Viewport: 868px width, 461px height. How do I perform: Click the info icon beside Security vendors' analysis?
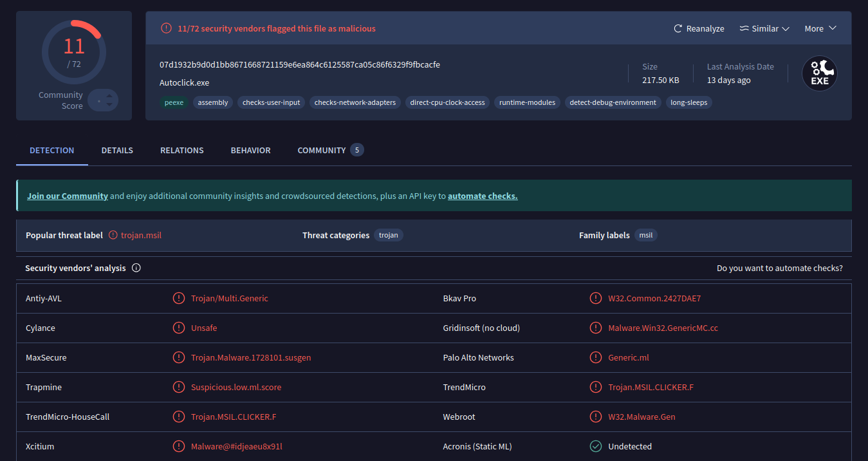(x=136, y=268)
